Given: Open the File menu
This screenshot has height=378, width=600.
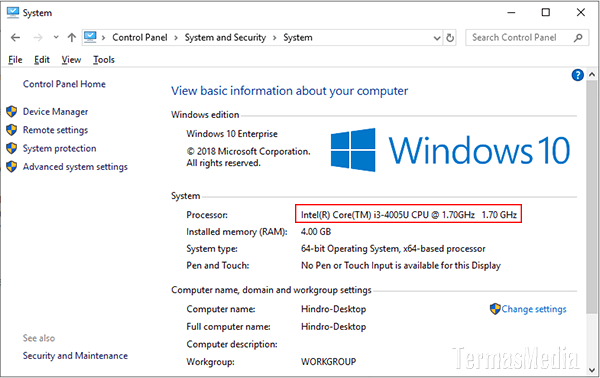Looking at the screenshot, I should tap(15, 60).
